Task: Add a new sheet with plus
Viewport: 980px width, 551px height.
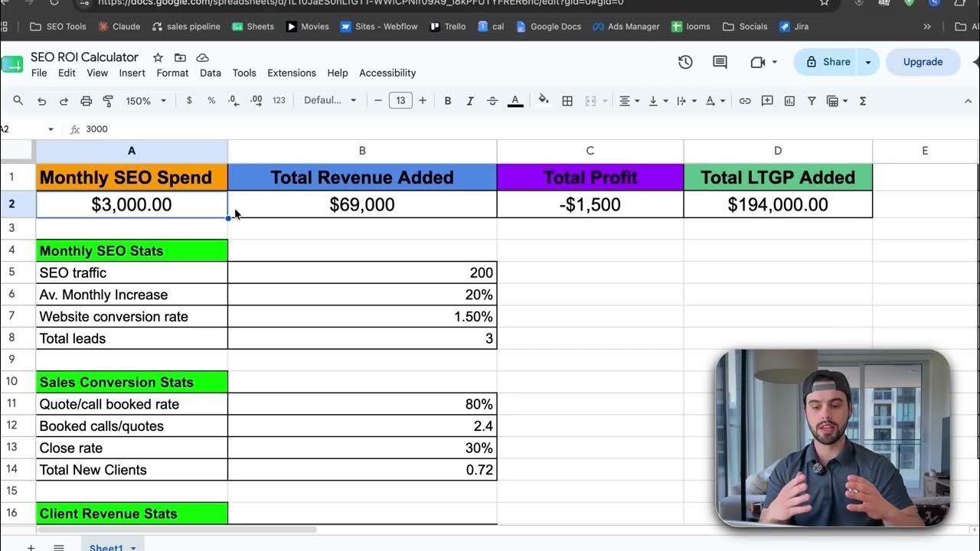Action: click(31, 547)
